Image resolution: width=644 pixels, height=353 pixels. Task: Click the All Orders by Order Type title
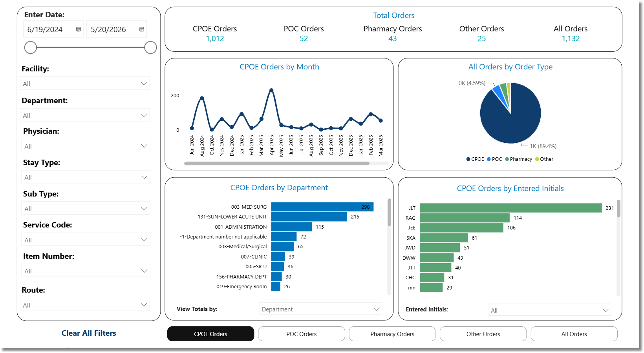[510, 67]
